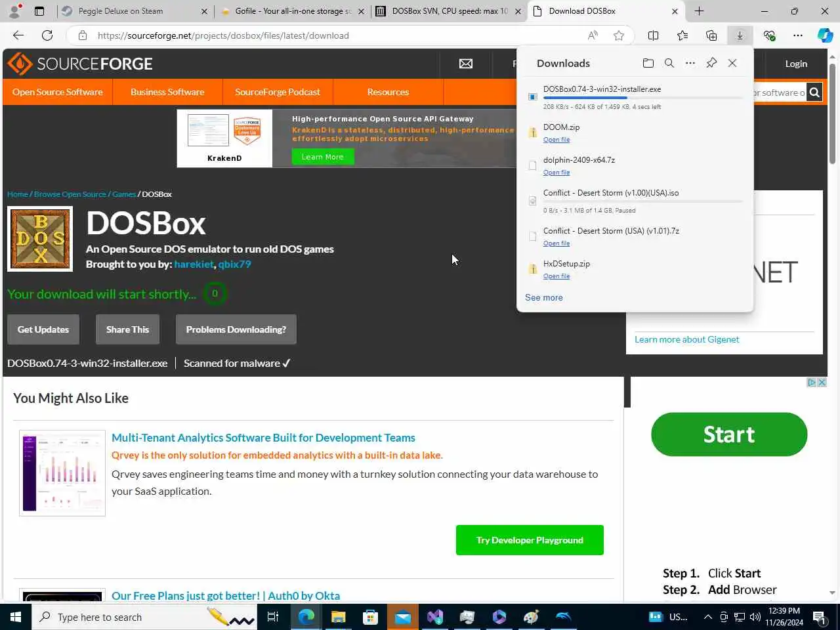The image size is (840, 630).
Task: Click the green Start ad button
Action: pos(729,434)
